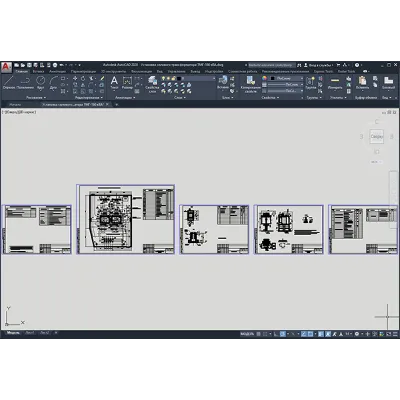Click the sign-in services button
Image resolution: width=400 pixels, height=400 pixels.
(x=319, y=65)
